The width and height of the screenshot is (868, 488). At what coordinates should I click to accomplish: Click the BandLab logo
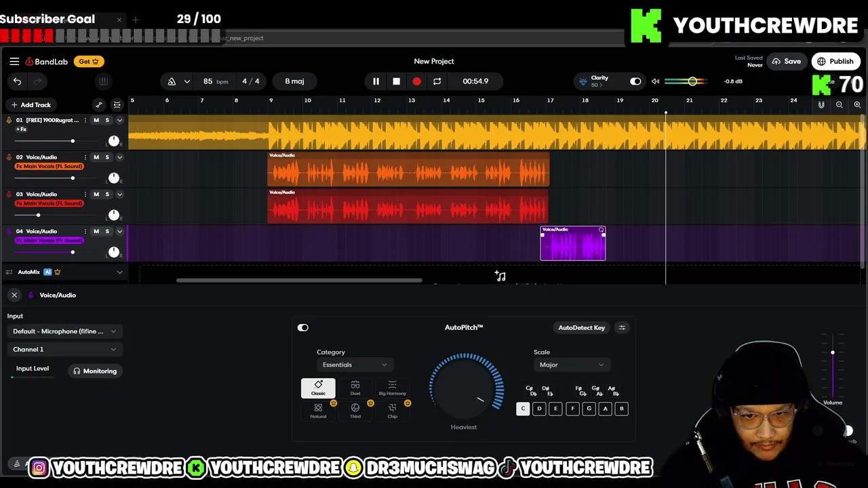(x=47, y=62)
